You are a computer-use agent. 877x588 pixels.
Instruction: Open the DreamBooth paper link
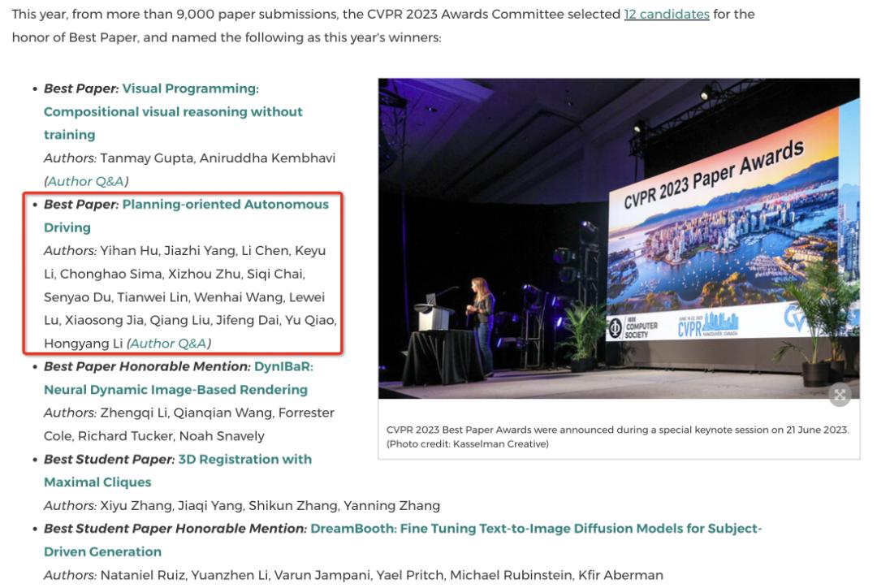pyautogui.click(x=403, y=540)
